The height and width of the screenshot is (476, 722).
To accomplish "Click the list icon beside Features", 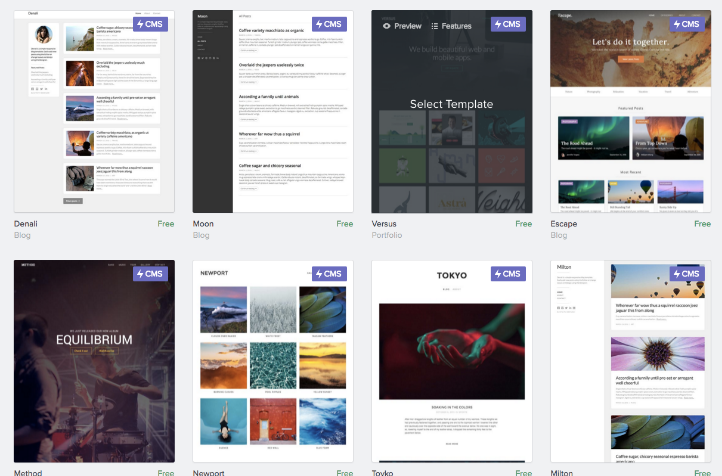I will 435,26.
